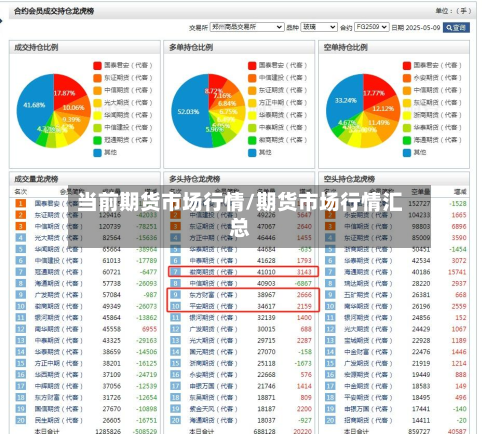Click the 49226 long position cell

click(x=266, y=215)
